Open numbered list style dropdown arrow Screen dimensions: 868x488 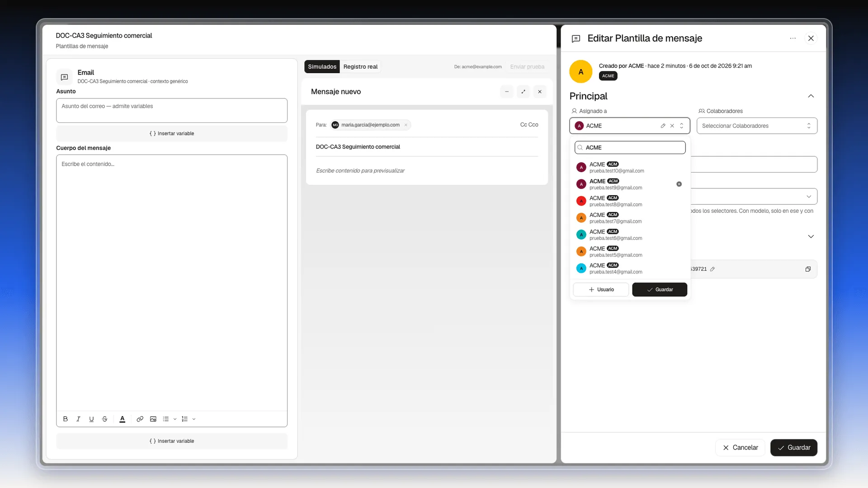pos(194,419)
